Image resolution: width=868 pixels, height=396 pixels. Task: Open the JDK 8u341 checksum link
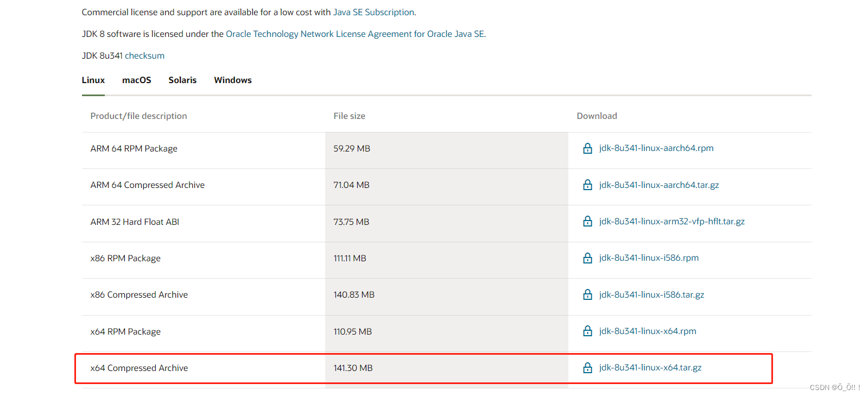144,55
